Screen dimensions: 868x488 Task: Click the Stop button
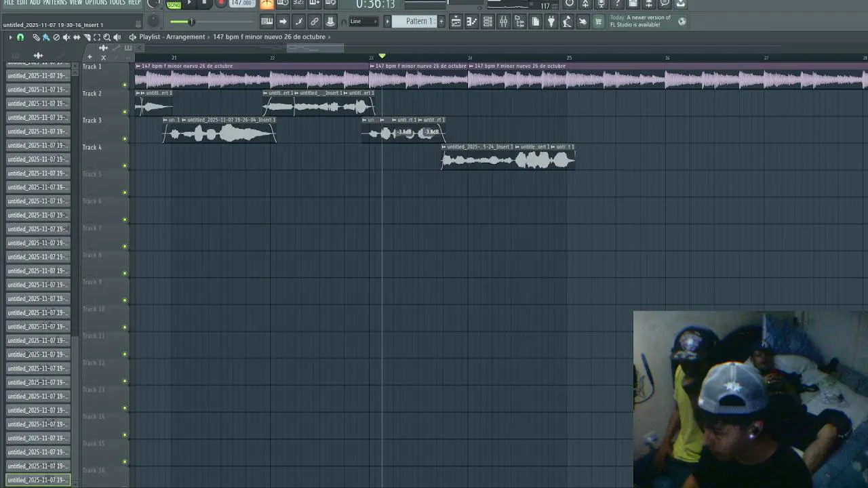[205, 3]
